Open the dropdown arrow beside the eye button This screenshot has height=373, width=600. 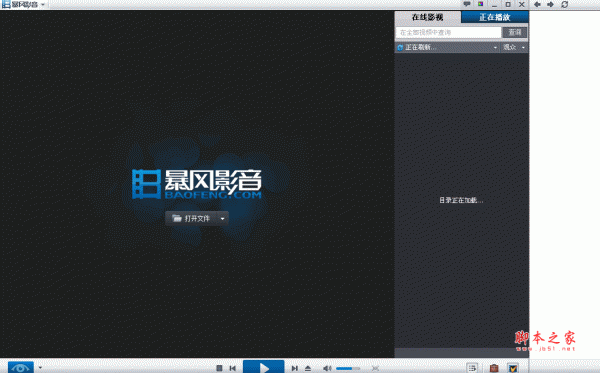[x=40, y=368]
